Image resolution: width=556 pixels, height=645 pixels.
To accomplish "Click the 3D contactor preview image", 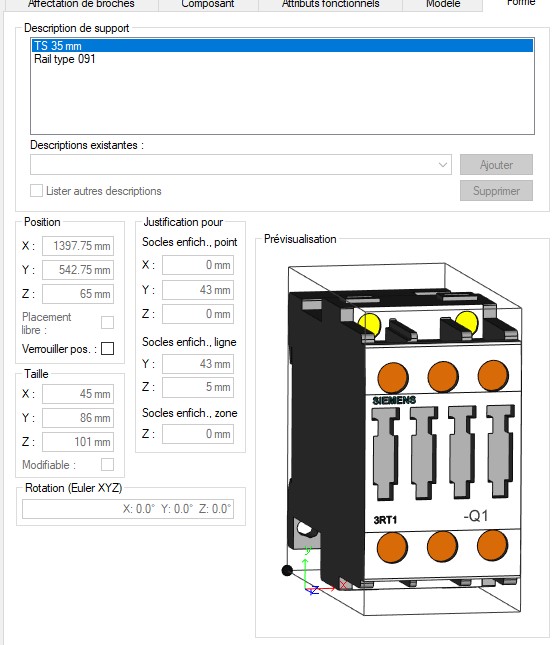I will 405,439.
